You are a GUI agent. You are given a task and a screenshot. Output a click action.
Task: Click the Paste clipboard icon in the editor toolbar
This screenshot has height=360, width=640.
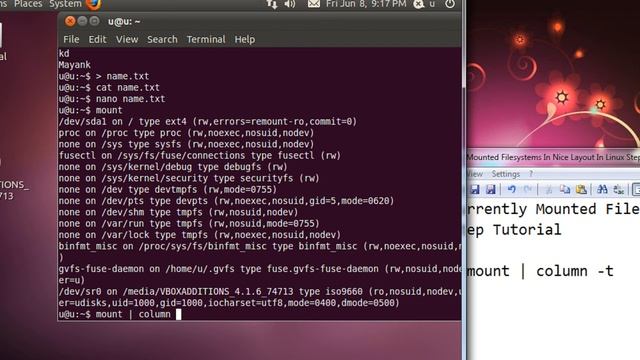[x=581, y=189]
